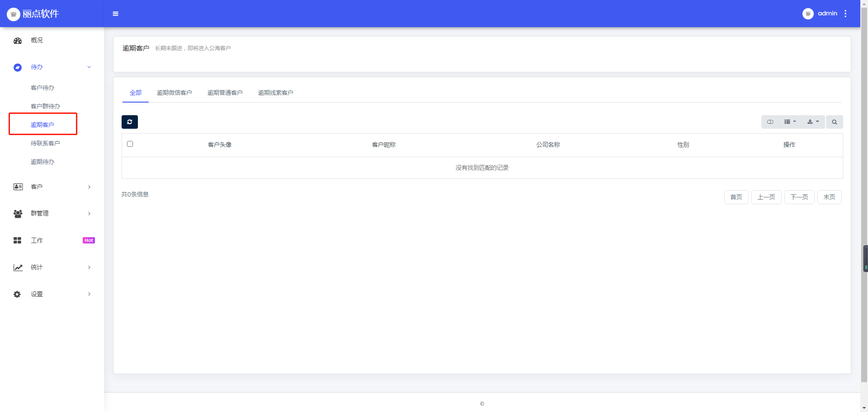Open the export download dropdown
Viewport: 868px width, 412px height.
tap(813, 122)
